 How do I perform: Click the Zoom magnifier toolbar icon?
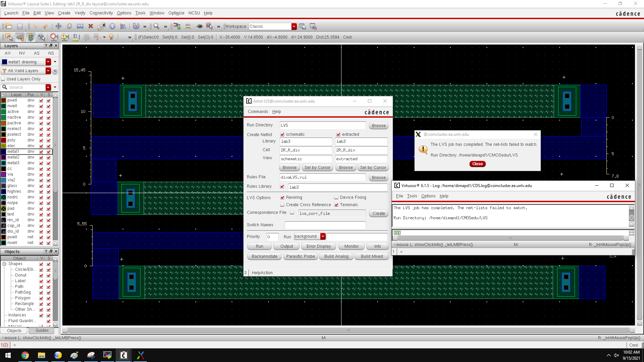pos(156,26)
